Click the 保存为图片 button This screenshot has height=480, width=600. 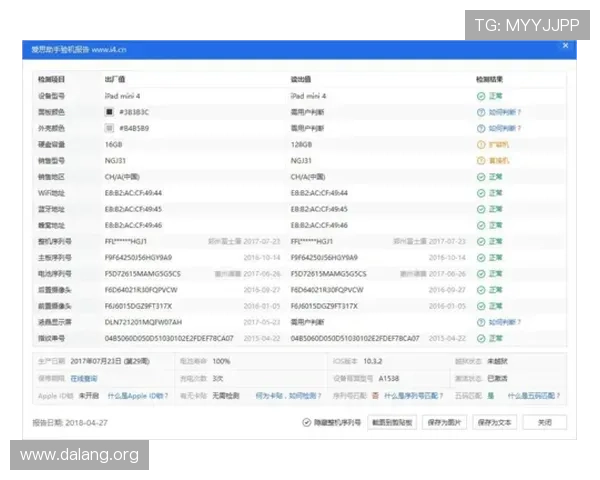(444, 423)
